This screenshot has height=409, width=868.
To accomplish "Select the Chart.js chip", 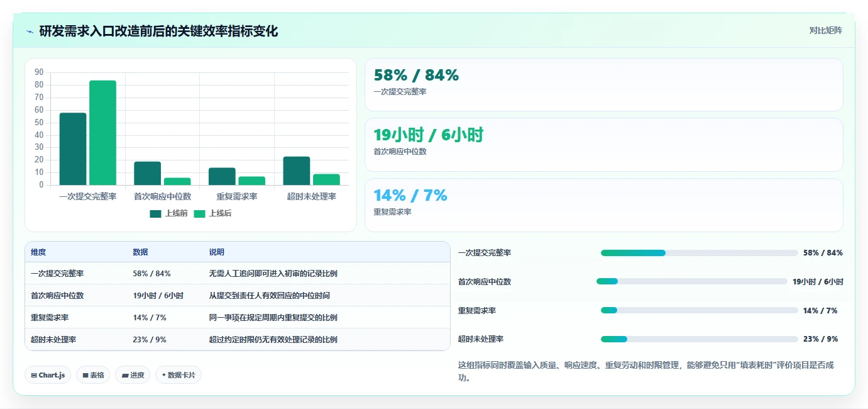I will pyautogui.click(x=48, y=375).
